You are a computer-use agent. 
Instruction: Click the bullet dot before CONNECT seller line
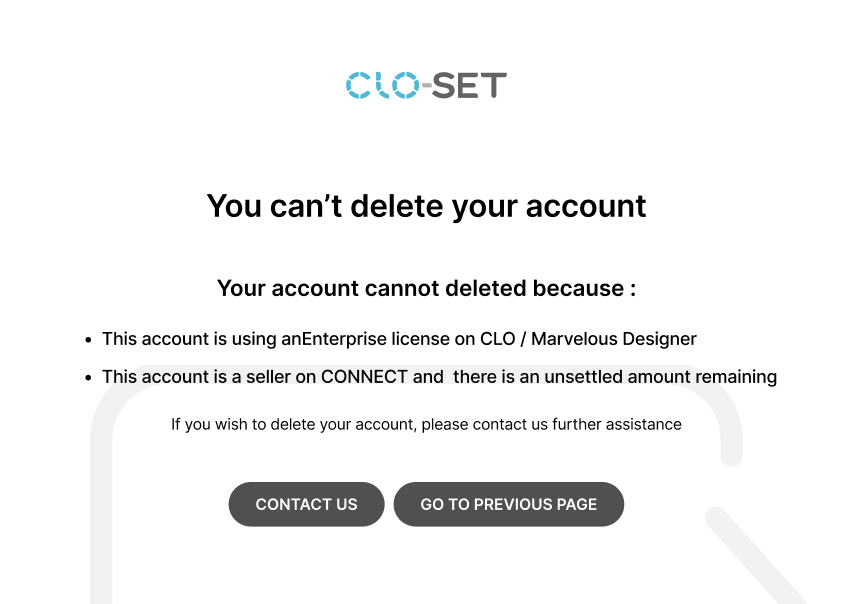[88, 378]
